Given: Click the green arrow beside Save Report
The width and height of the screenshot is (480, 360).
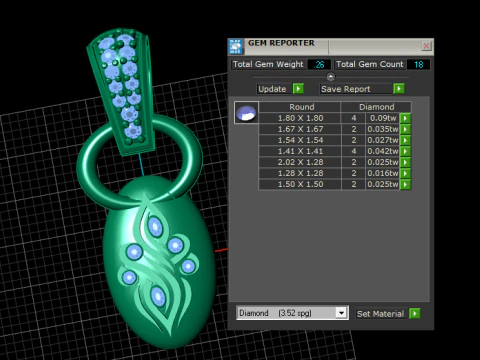Looking at the screenshot, I should click(x=399, y=89).
